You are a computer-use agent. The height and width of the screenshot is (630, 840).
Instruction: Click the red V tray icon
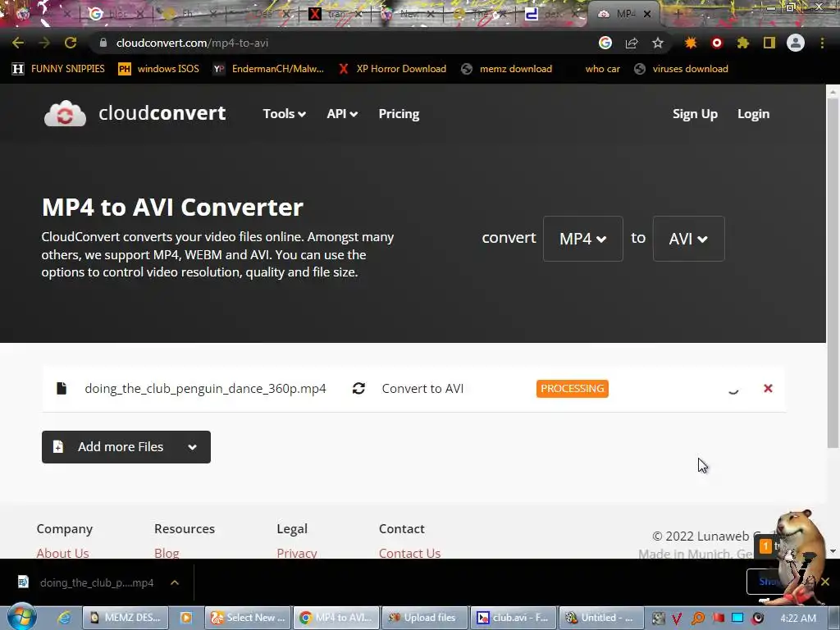pos(677,619)
